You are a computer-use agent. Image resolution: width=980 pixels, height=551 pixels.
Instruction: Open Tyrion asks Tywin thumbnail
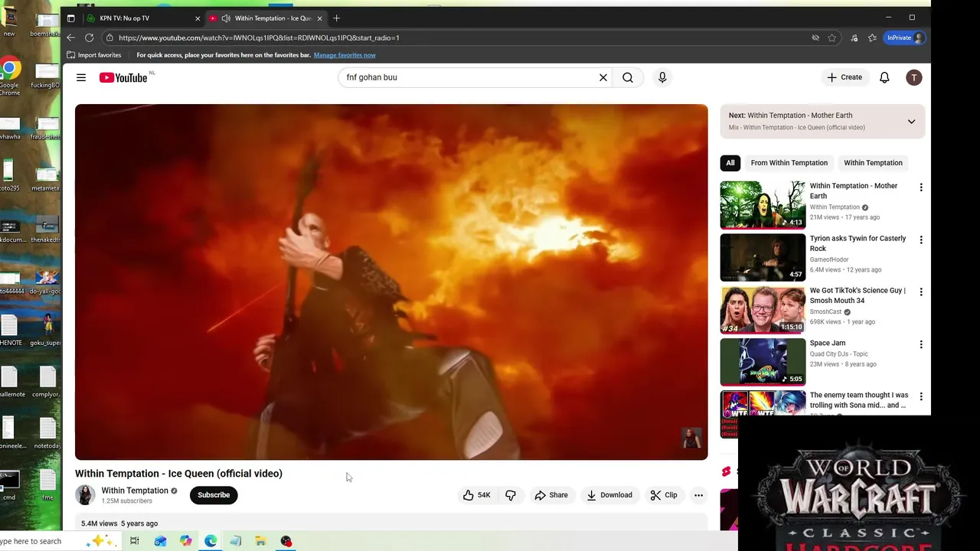(763, 257)
